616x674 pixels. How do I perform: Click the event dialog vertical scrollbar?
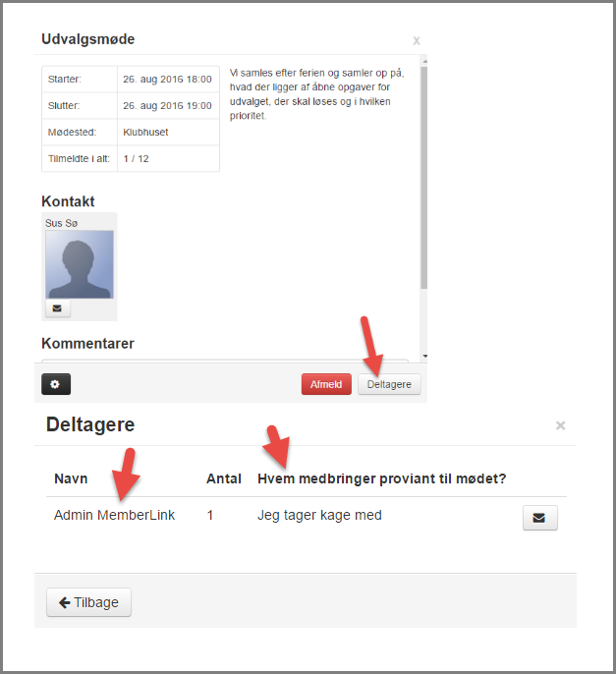[x=423, y=177]
